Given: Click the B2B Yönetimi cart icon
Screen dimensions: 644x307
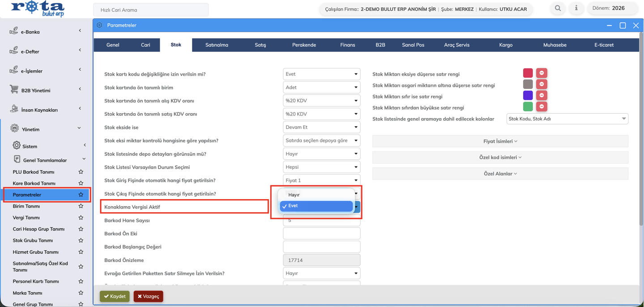Looking at the screenshot, I should point(14,90).
